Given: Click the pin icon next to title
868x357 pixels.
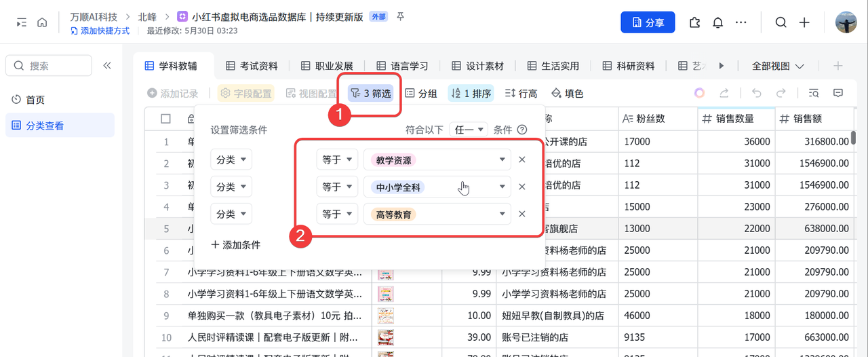Looking at the screenshot, I should coord(401,16).
